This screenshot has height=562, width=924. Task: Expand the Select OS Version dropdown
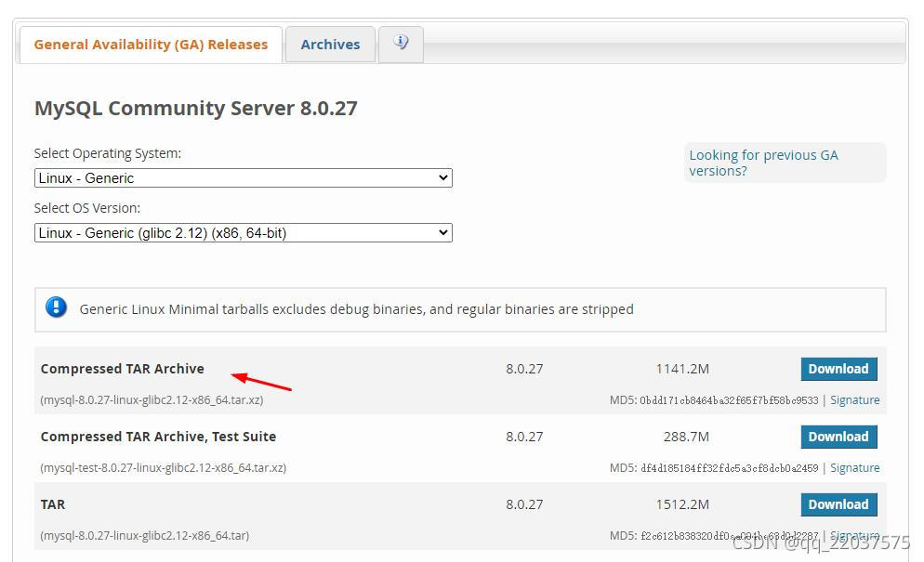coord(244,232)
